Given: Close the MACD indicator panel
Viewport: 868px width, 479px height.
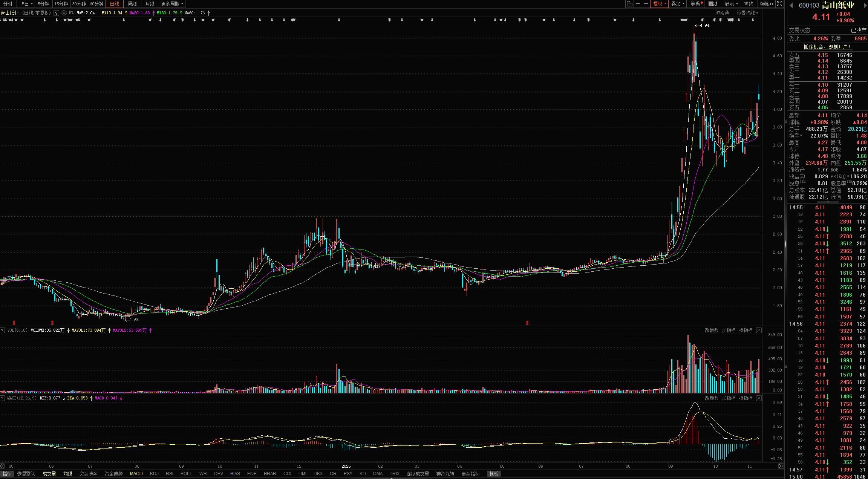Looking at the screenshot, I should 759,398.
